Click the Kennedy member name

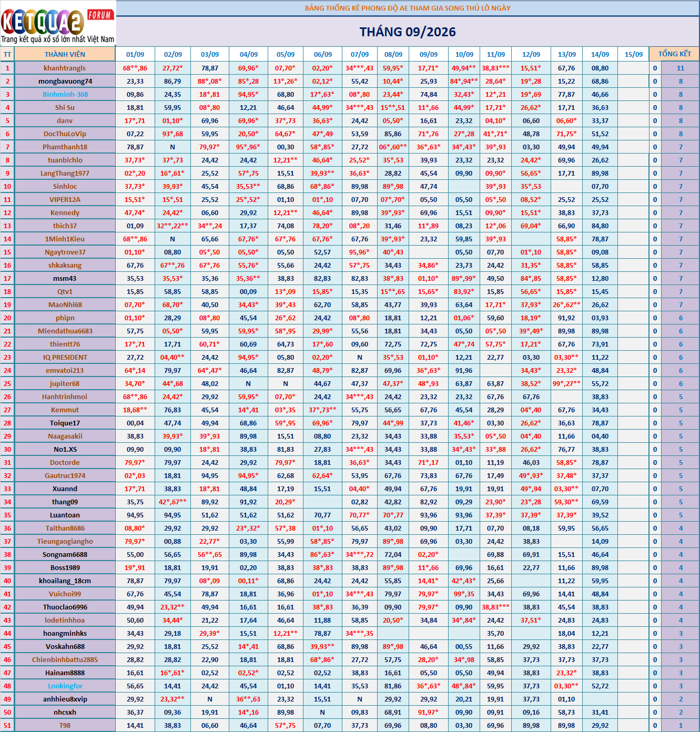(65, 212)
